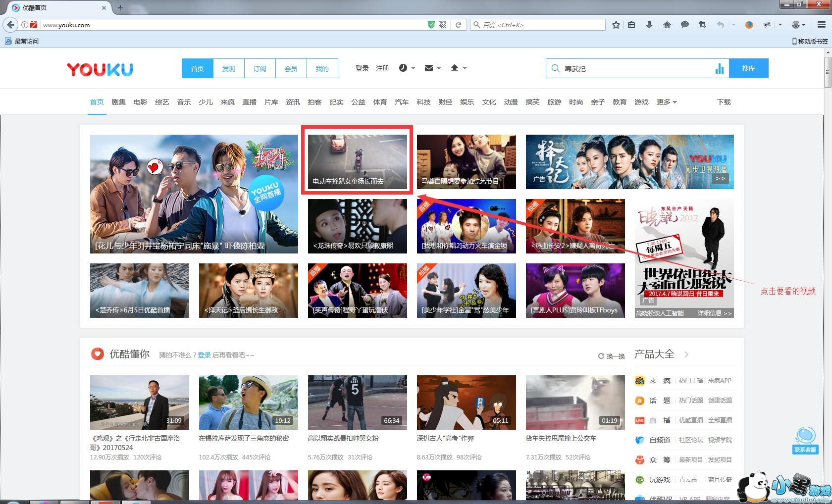
Task: Select 电影 in the category navigation
Action: coord(140,102)
